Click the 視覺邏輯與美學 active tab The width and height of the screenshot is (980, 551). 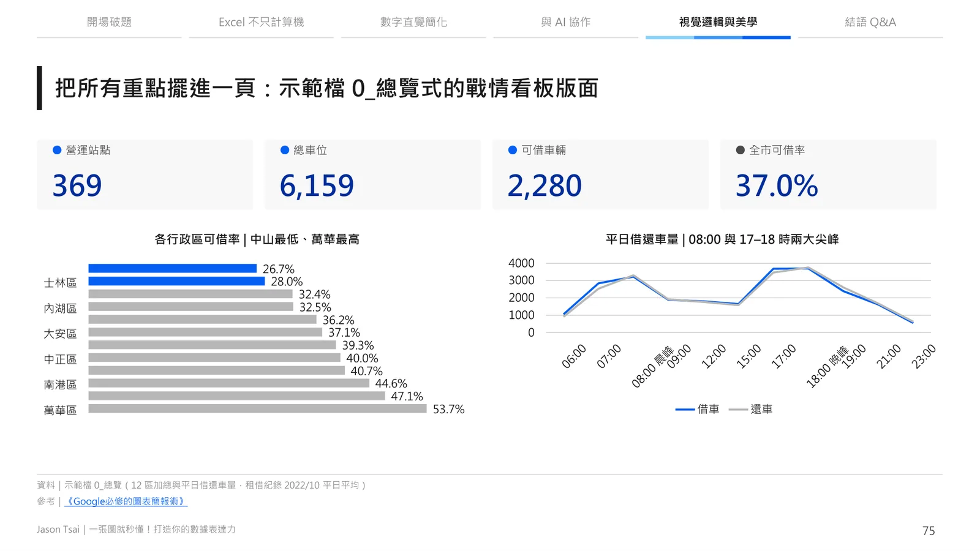(x=718, y=22)
